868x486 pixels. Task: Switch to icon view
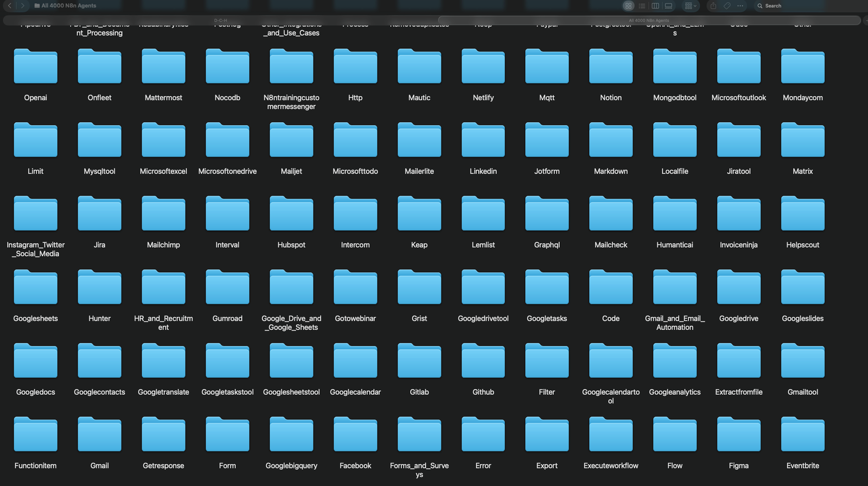point(628,5)
